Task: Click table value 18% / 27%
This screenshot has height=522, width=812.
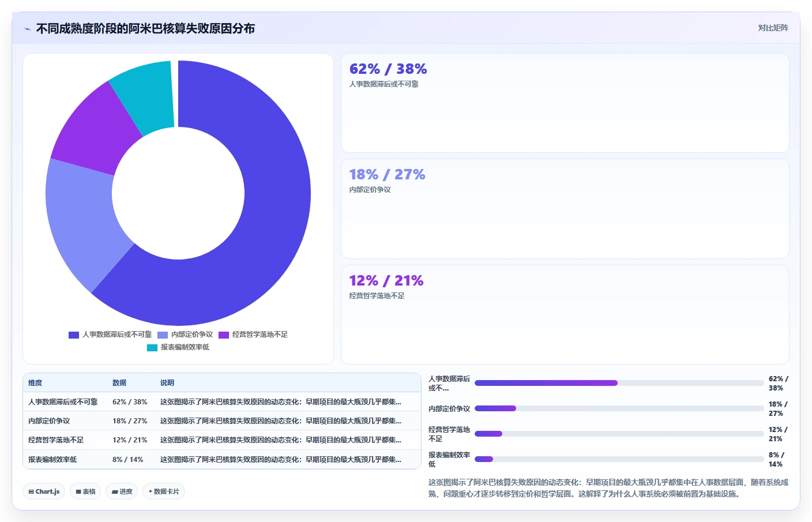Action: (130, 421)
